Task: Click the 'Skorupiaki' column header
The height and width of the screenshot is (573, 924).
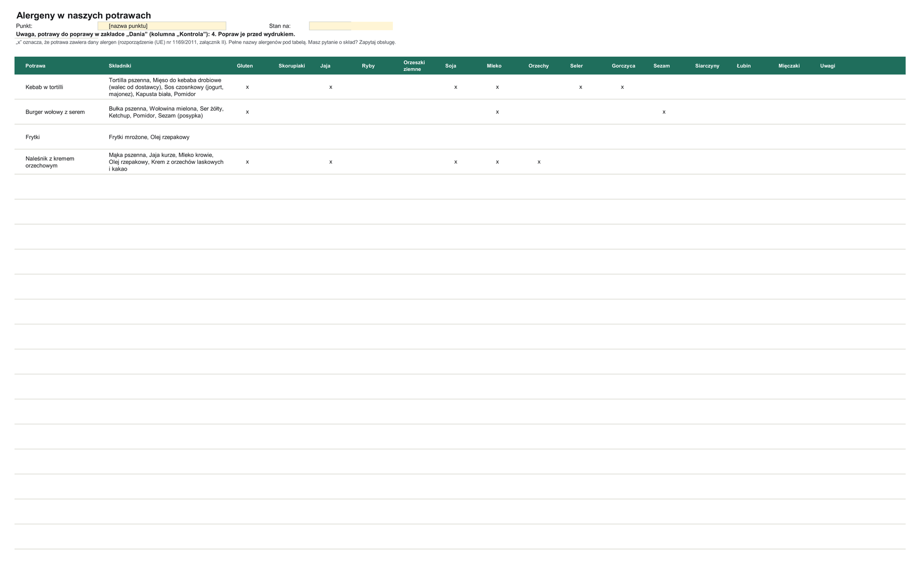Action: point(292,66)
